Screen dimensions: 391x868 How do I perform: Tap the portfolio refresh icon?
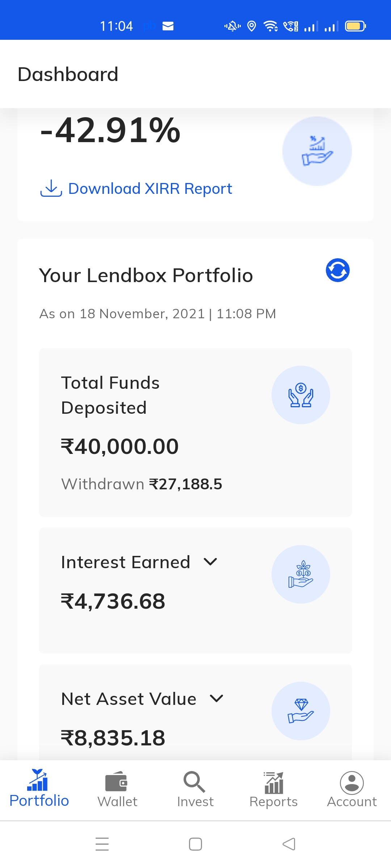tap(337, 270)
